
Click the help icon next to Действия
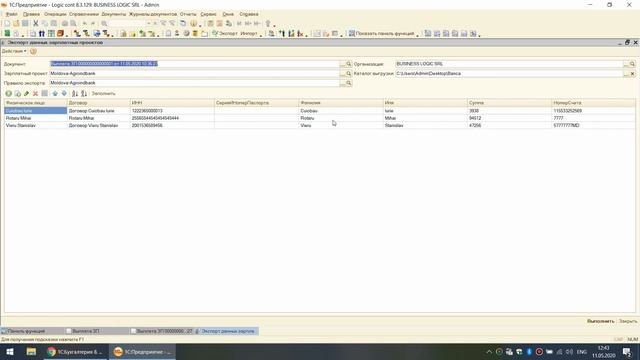[x=33, y=51]
